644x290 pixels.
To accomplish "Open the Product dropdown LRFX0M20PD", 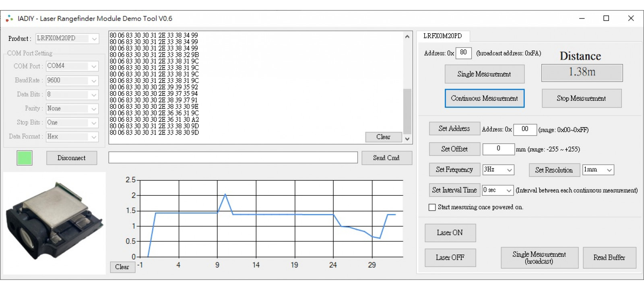I will [67, 39].
